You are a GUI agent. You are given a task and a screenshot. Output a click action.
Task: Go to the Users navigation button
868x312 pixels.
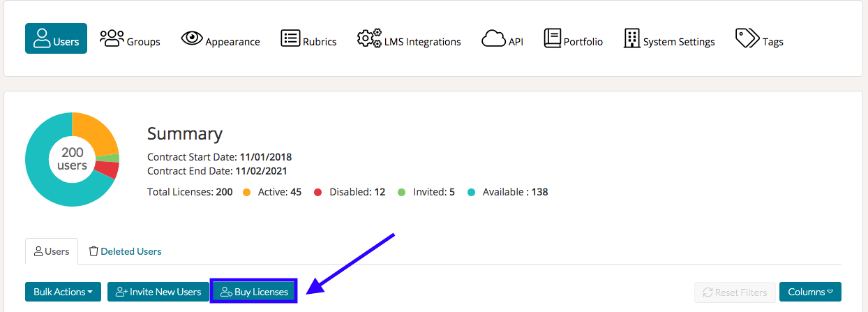(x=56, y=38)
